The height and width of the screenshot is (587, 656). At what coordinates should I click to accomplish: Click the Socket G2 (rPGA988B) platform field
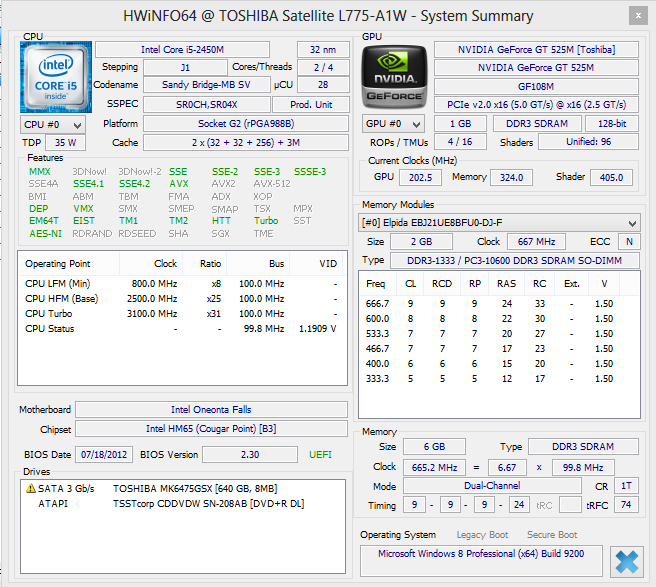coord(246,123)
